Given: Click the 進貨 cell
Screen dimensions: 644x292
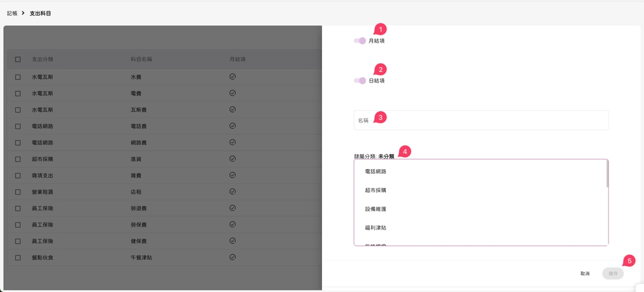Looking at the screenshot, I should click(136, 159).
